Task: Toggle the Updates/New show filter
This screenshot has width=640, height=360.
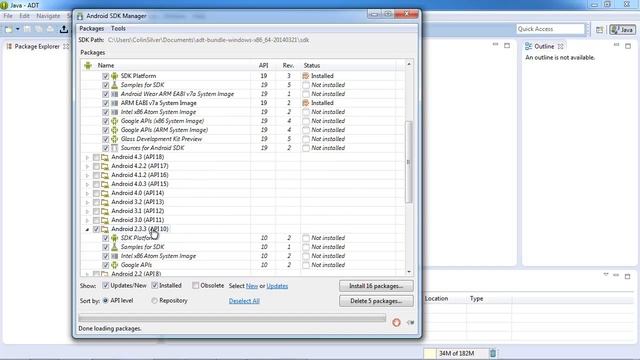Action: [105, 285]
